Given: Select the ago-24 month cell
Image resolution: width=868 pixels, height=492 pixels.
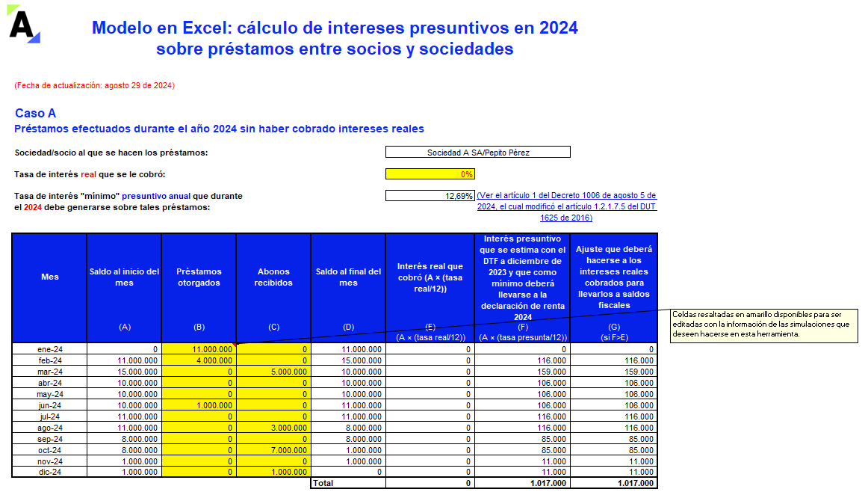Looking at the screenshot, I should 50,428.
